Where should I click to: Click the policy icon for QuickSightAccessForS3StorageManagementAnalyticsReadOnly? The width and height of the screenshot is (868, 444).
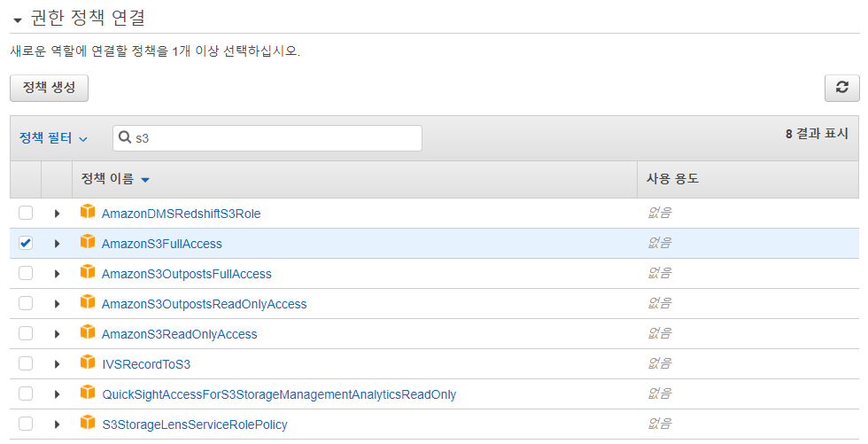(88, 393)
